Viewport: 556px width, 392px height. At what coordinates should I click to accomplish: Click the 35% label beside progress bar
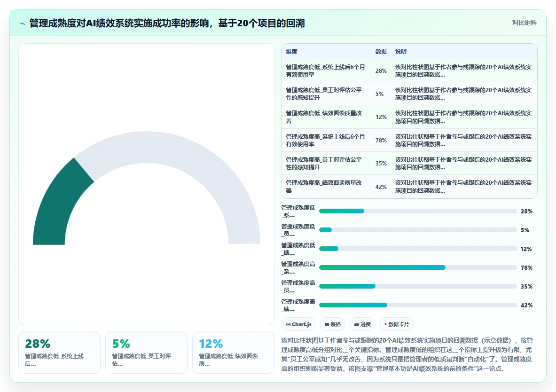pos(526,287)
